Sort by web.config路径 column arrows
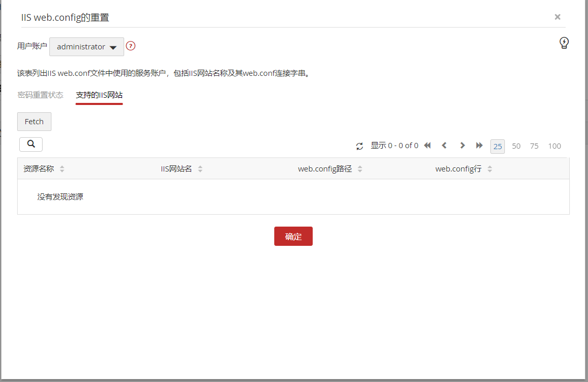 [360, 169]
